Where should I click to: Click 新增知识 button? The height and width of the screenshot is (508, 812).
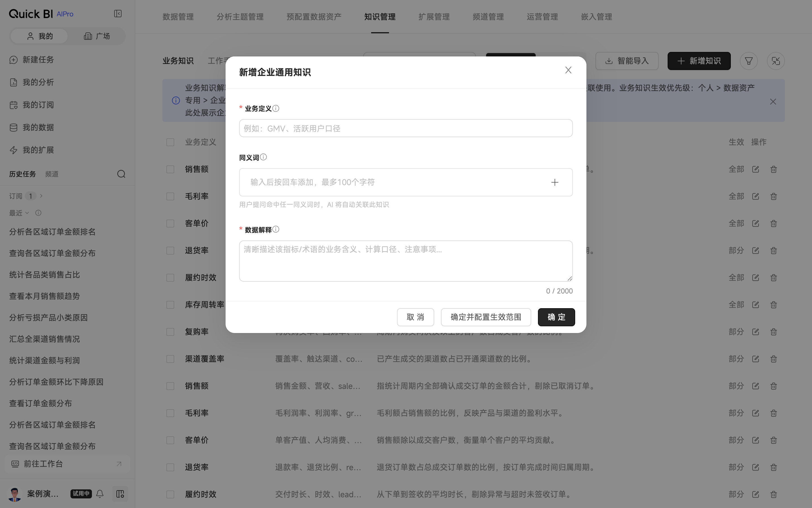(699, 61)
